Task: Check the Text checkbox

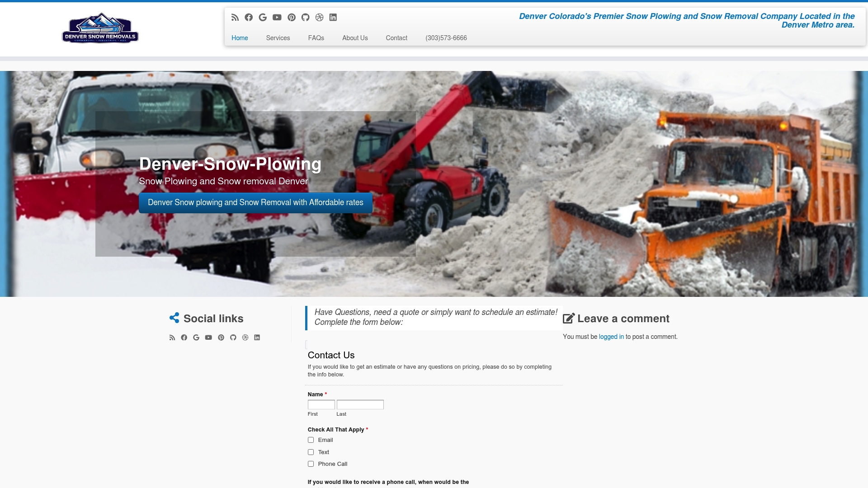Action: point(311,452)
